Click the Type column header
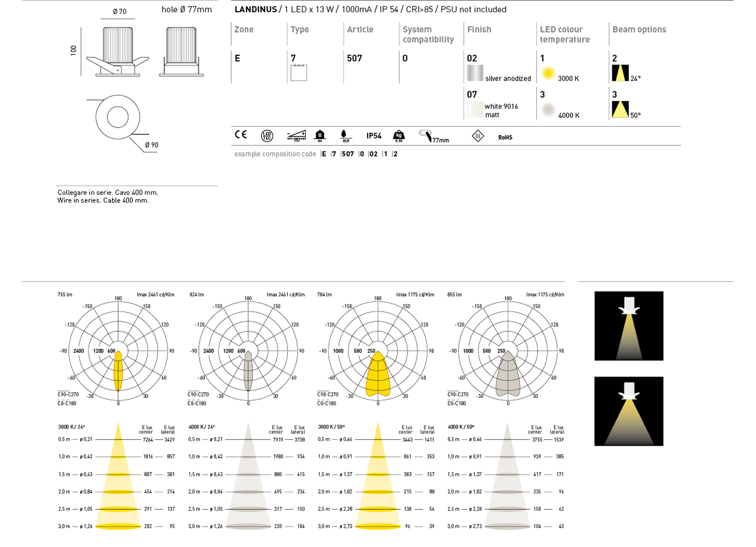 click(299, 30)
